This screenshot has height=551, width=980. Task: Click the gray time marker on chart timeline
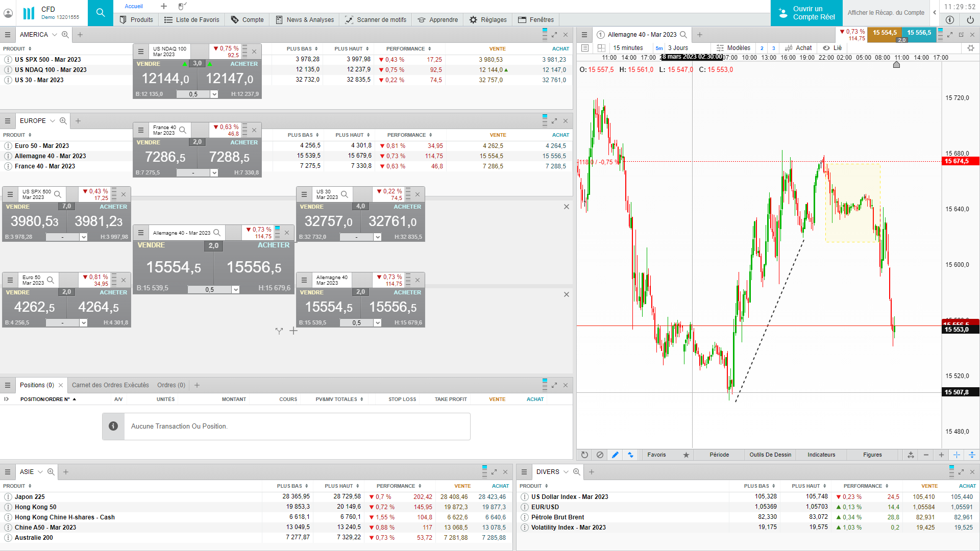896,65
